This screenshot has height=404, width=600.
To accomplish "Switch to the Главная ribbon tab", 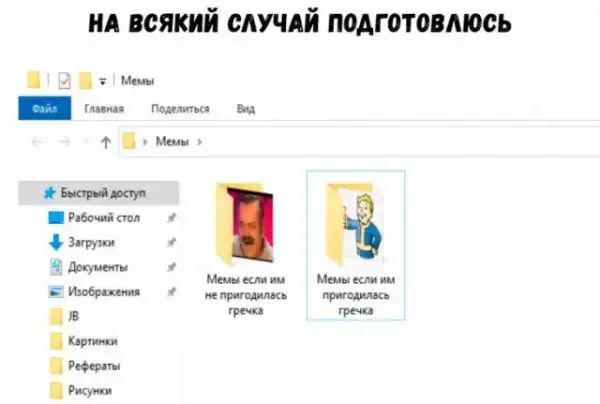I will (x=104, y=109).
